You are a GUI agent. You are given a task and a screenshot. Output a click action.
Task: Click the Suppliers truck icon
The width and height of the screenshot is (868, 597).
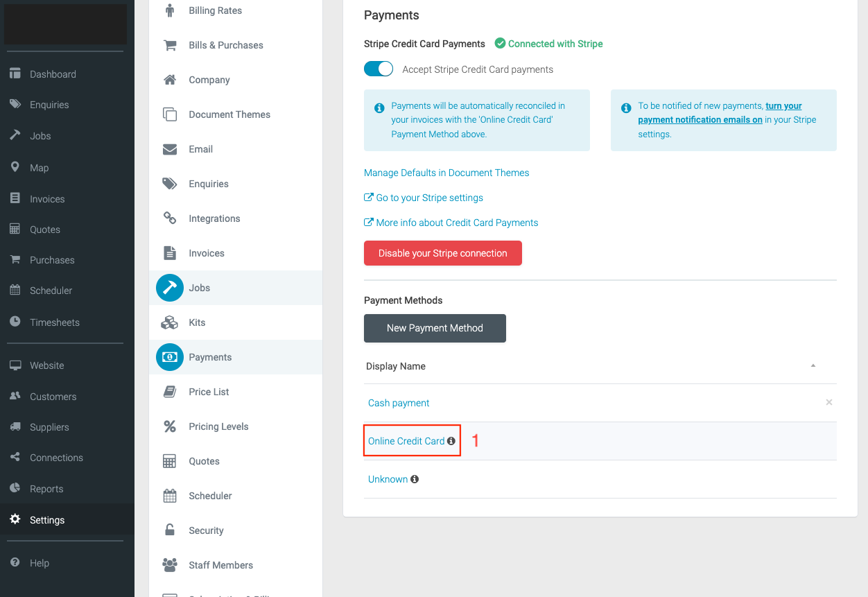(x=15, y=426)
